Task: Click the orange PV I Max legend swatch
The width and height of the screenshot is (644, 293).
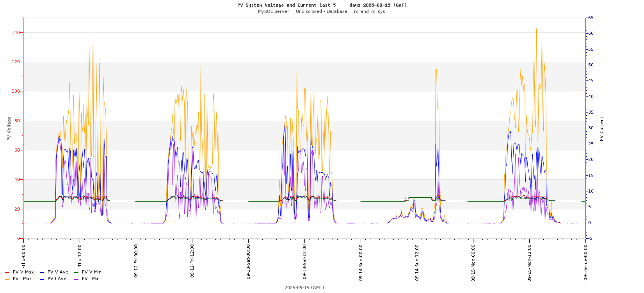Action: [x=7, y=279]
